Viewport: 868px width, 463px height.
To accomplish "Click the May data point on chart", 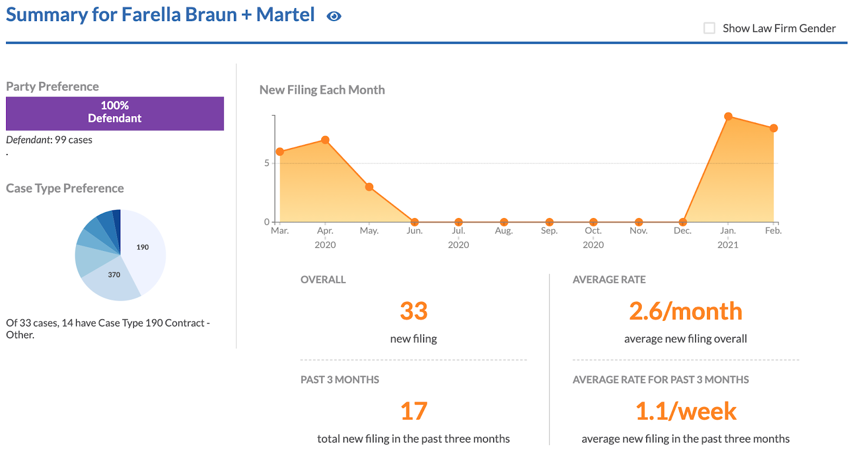I will [x=369, y=187].
